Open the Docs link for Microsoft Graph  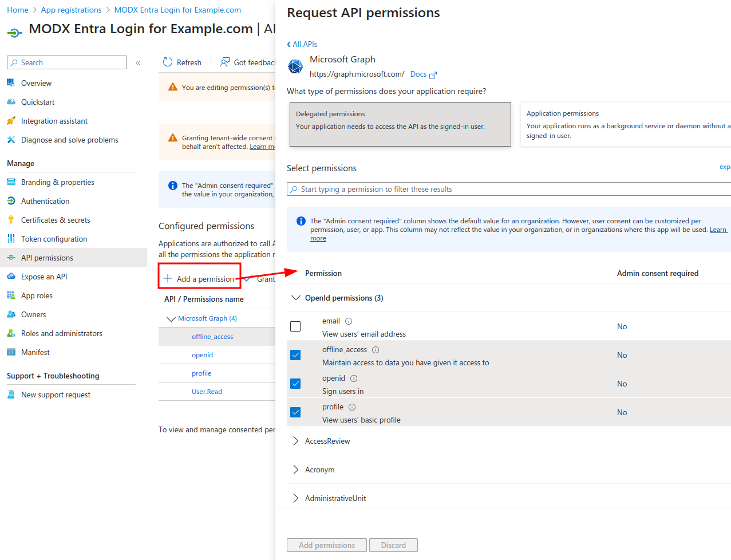click(x=418, y=74)
